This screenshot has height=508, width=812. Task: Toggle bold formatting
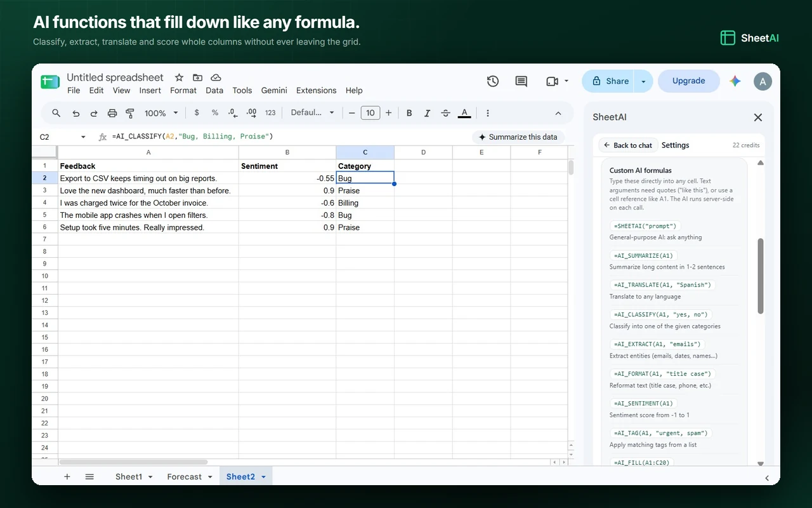(409, 113)
